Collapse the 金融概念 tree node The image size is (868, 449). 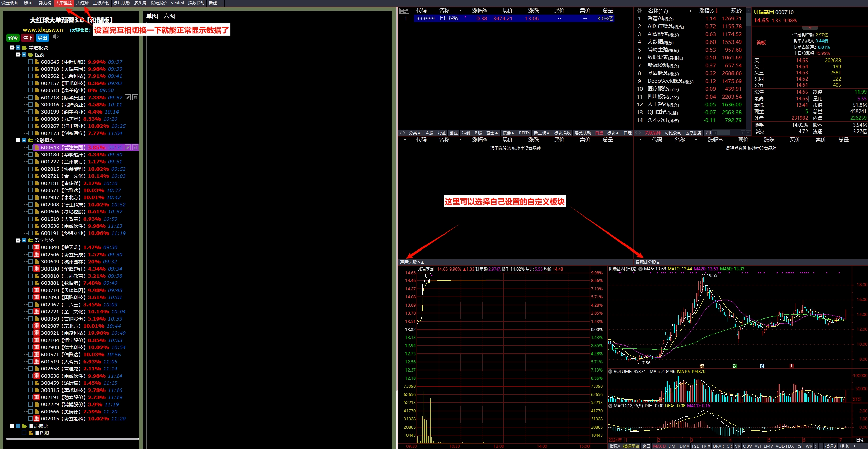coord(18,140)
